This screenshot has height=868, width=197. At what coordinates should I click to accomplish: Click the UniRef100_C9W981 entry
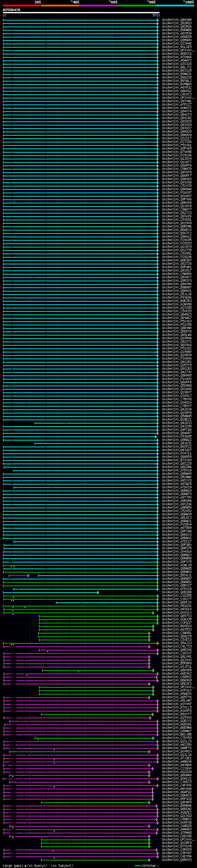[177, 633]
